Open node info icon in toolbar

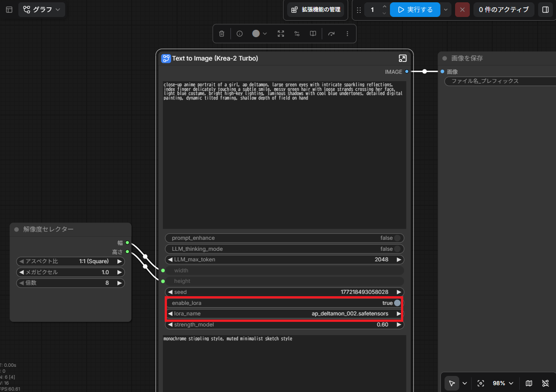click(x=239, y=33)
